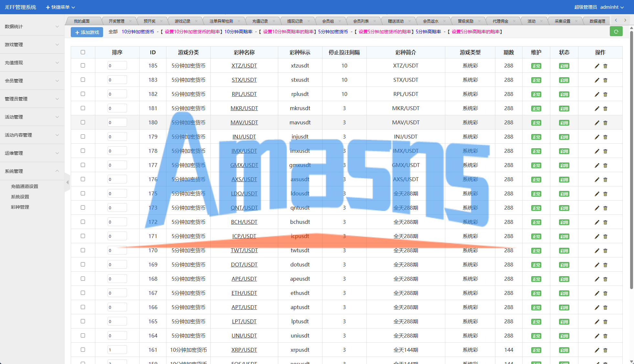Open the BCH/USDT game link

[244, 222]
